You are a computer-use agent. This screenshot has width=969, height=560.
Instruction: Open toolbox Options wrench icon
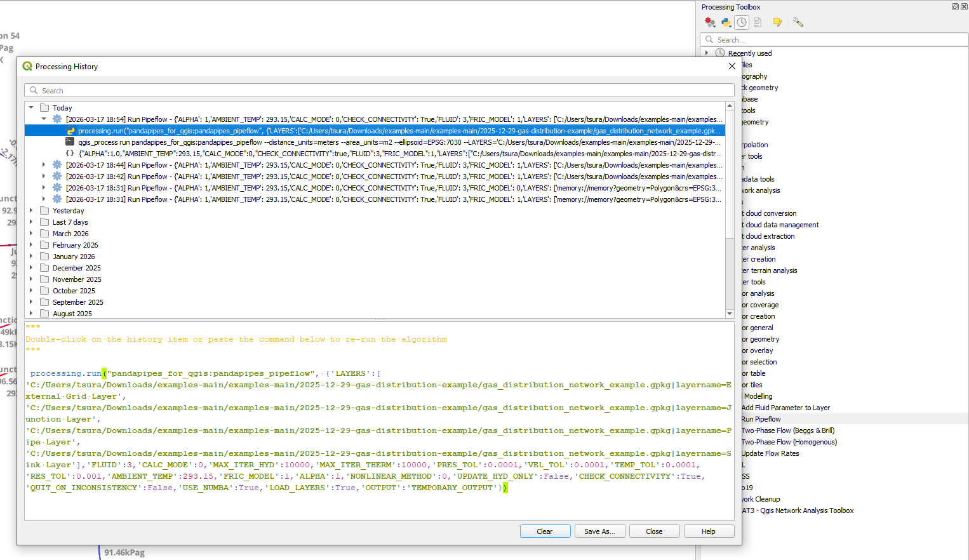(x=798, y=22)
